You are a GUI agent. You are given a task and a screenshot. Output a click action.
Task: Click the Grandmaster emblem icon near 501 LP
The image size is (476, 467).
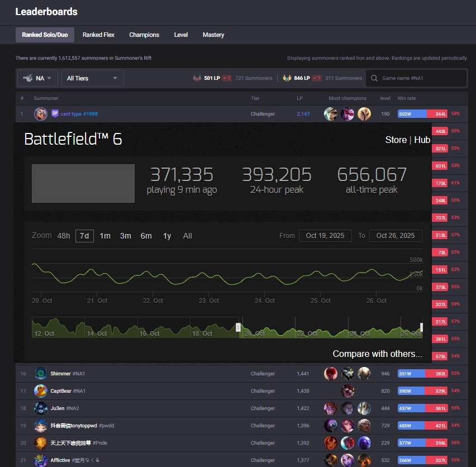click(197, 78)
